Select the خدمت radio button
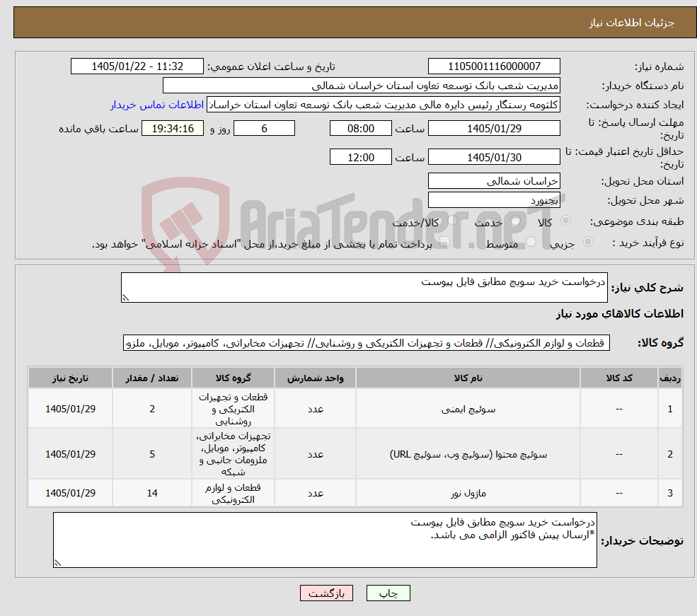The image size is (697, 616). 516,221
